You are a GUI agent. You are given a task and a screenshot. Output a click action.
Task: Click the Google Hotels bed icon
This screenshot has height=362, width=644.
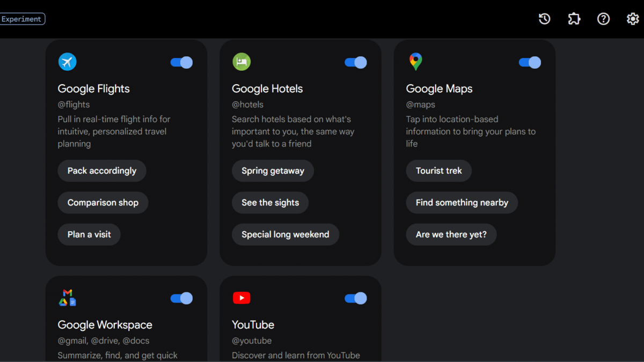pyautogui.click(x=241, y=62)
